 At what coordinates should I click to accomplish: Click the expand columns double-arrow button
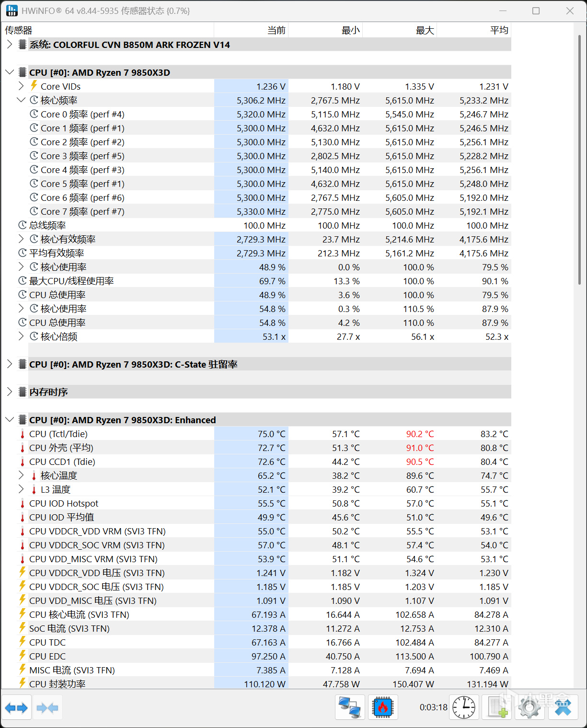point(17,707)
